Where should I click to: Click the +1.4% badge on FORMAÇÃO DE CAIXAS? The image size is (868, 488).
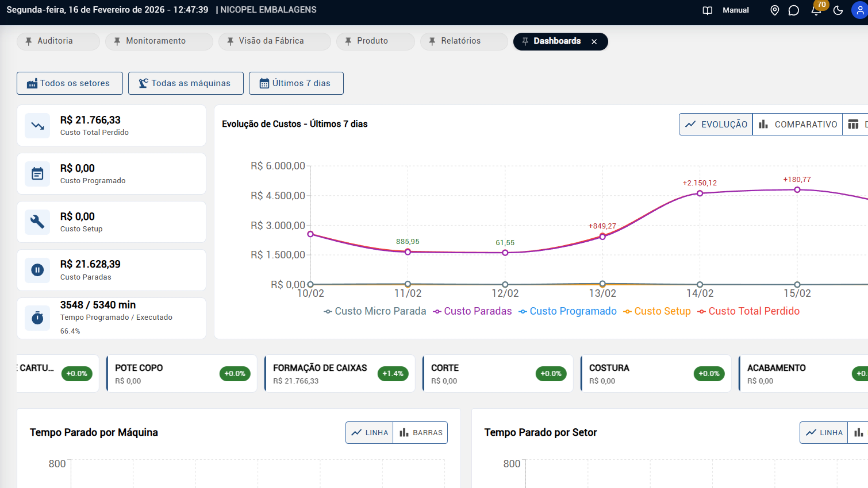(393, 374)
